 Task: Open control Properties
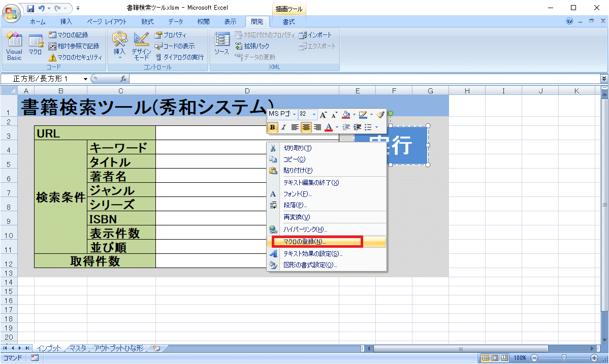pyautogui.click(x=171, y=35)
